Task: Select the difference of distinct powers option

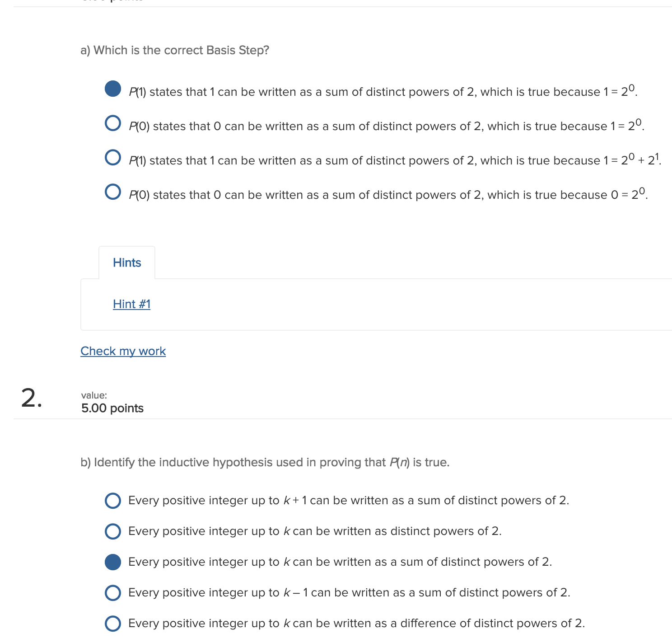Action: (113, 624)
